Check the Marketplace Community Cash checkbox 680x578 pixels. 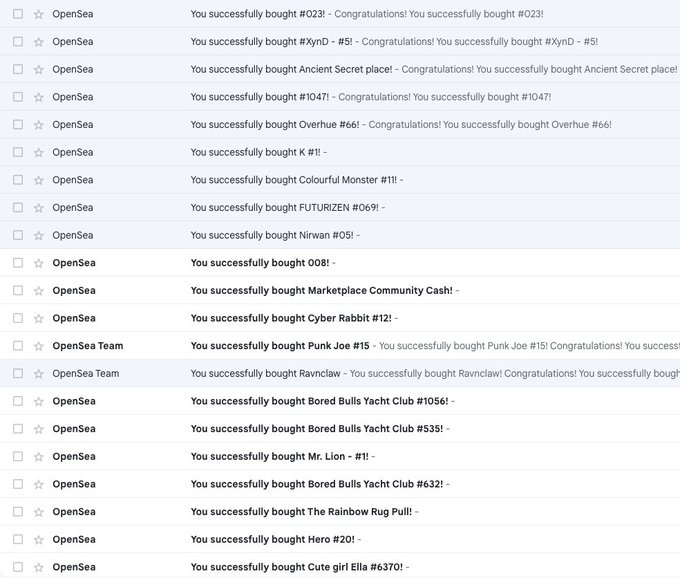[18, 291]
